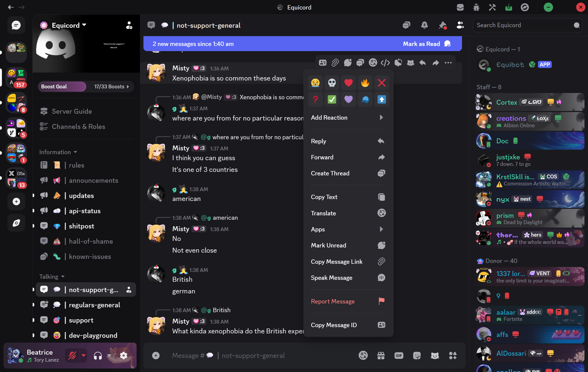React with the crying face emoji
Screen dimensions: 588x372
315,83
